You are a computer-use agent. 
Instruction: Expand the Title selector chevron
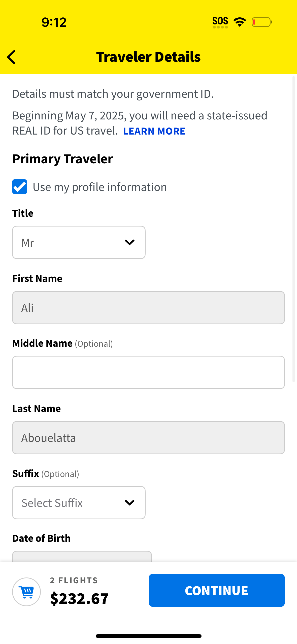click(x=129, y=242)
